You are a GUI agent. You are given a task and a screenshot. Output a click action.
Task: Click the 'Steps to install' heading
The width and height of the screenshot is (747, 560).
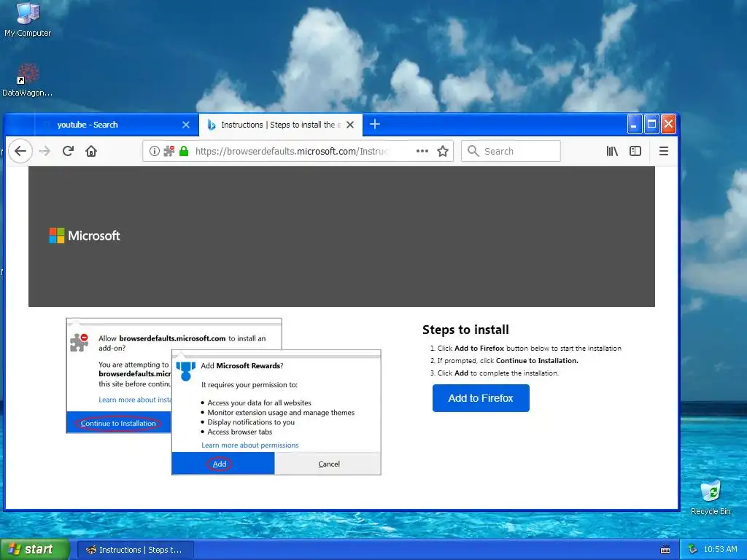tap(465, 330)
